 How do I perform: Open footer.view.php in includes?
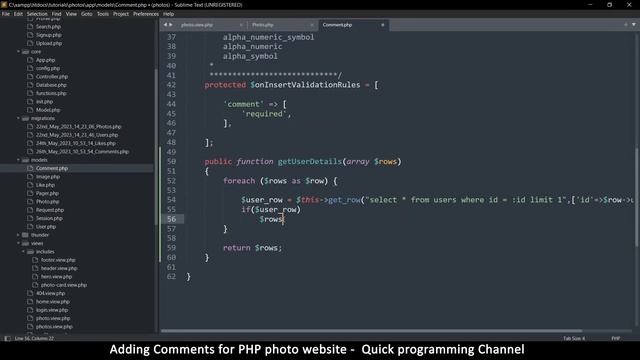[x=58, y=260]
